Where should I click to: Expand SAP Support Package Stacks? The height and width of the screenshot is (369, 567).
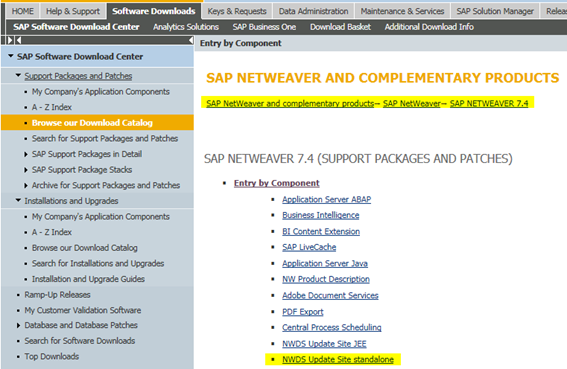tap(26, 170)
